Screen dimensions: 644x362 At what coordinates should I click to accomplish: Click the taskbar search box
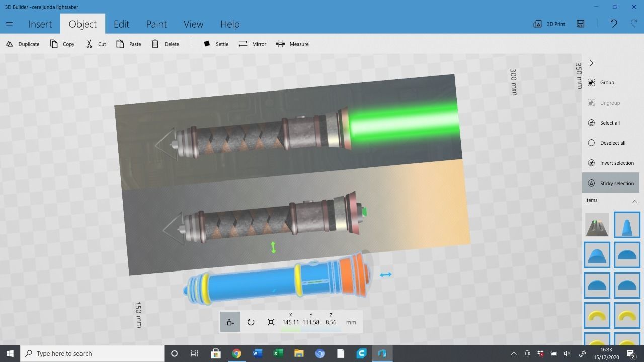[x=92, y=353]
